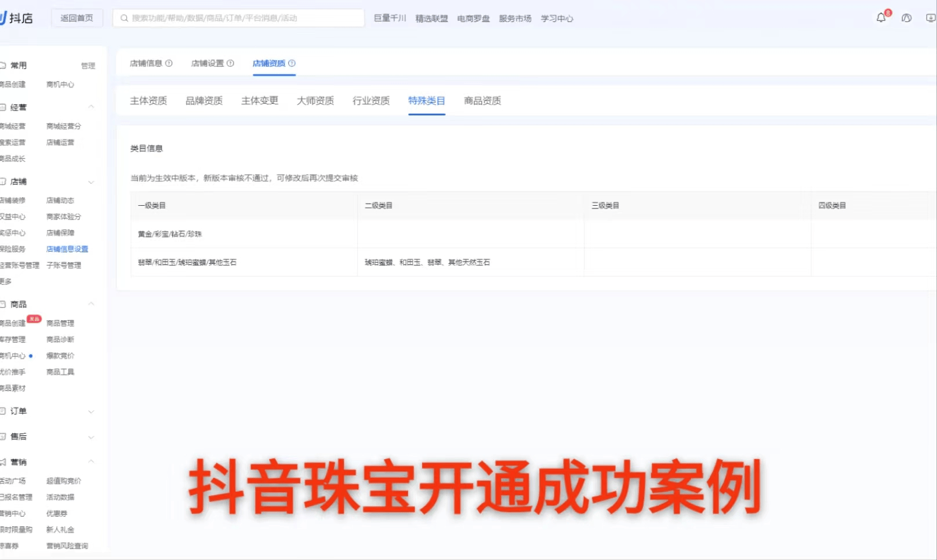Open 商家体验分 in the sidebar
Screen dimensions: 937x560
pyautogui.click(x=64, y=216)
